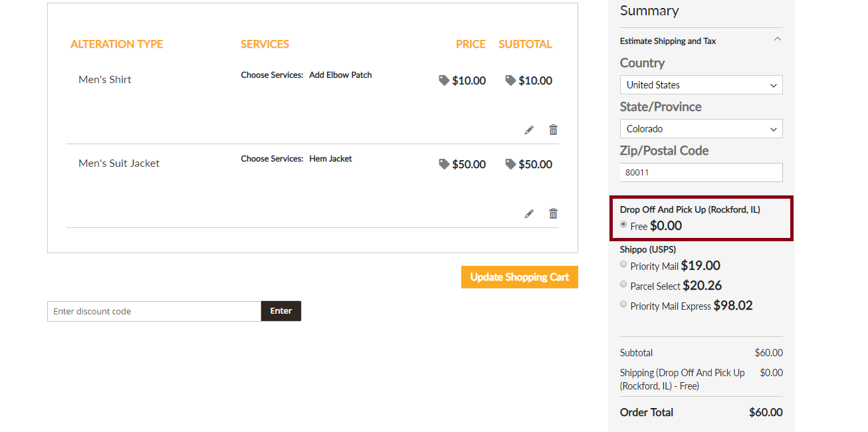Click the Hem Jacket service text
This screenshot has width=868, height=432.
point(330,159)
